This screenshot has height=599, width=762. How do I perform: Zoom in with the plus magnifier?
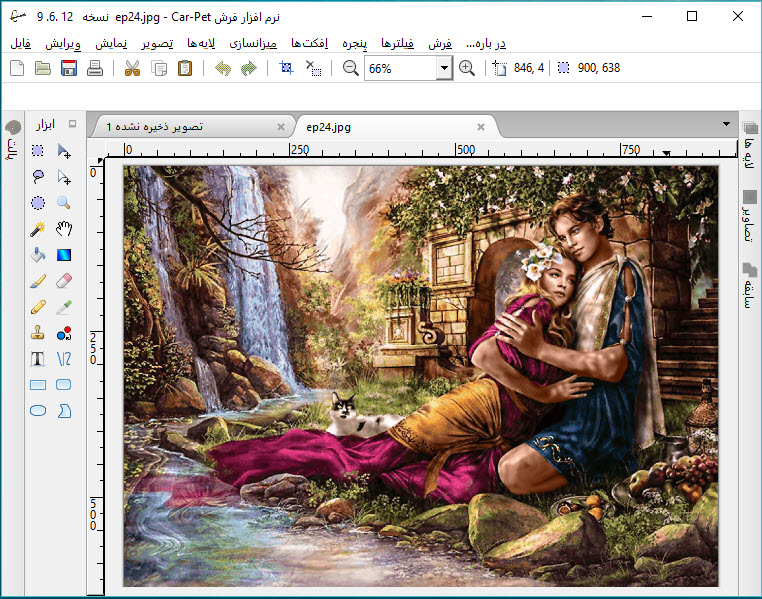[467, 68]
